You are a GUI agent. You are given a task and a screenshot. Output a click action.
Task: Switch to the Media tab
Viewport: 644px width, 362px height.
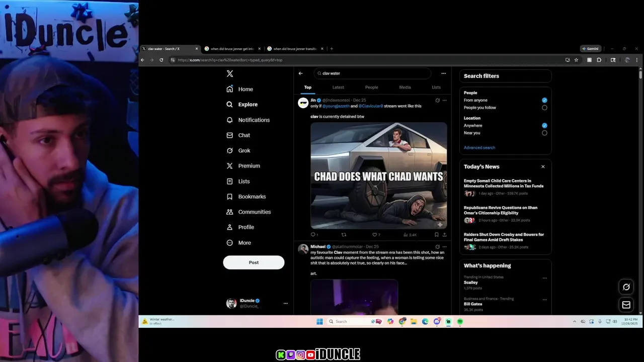pyautogui.click(x=405, y=87)
